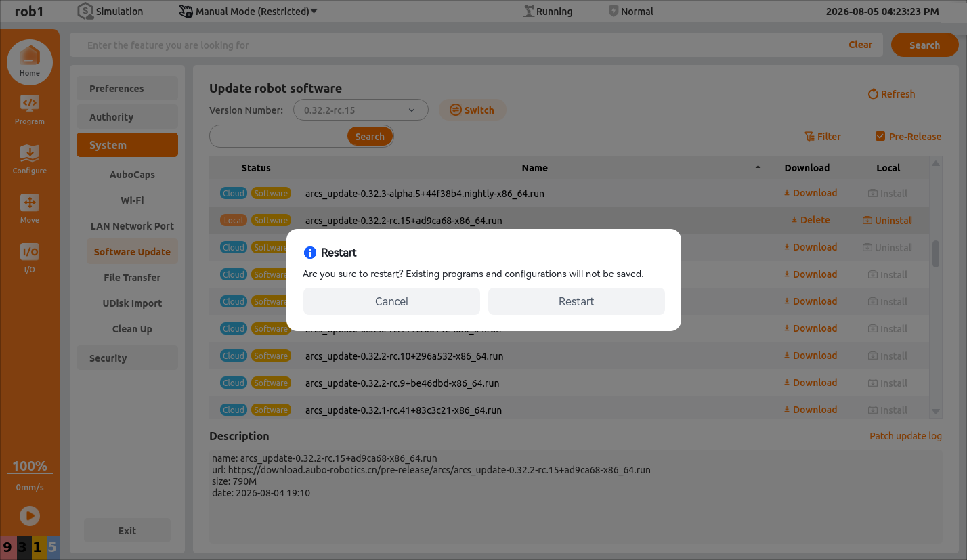Download the 0.32.1-rc.41 package

coord(811,410)
